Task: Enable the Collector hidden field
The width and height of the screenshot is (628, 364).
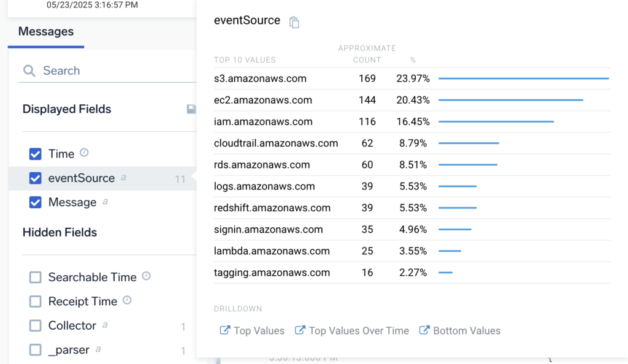Action: pyautogui.click(x=35, y=325)
